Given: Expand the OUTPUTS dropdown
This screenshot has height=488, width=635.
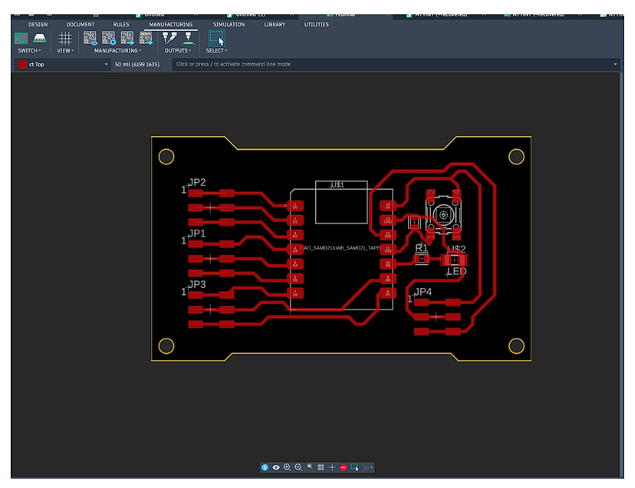Looking at the screenshot, I should pyautogui.click(x=177, y=51).
